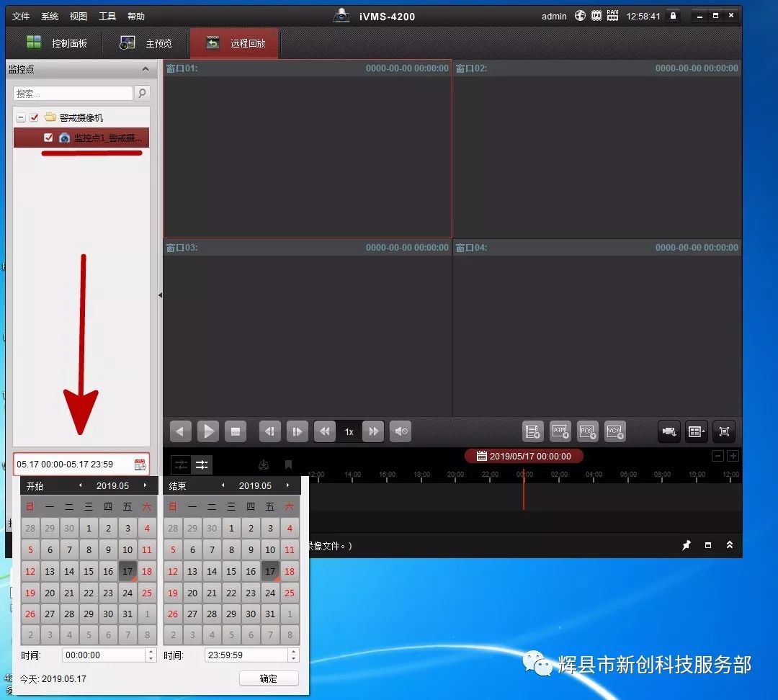This screenshot has width=778, height=700.
Task: Open the event playback list icon
Action: click(533, 431)
